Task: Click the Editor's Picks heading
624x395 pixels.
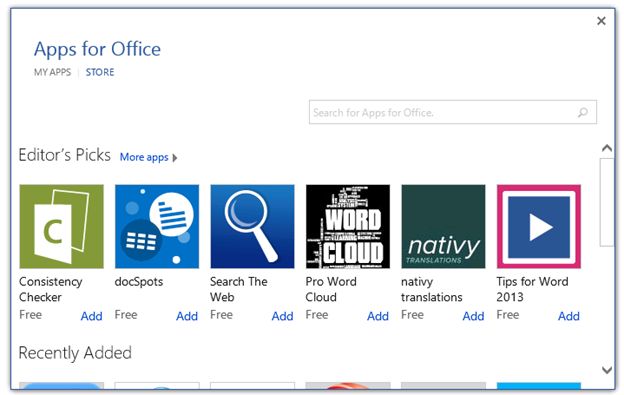Action: click(x=64, y=155)
